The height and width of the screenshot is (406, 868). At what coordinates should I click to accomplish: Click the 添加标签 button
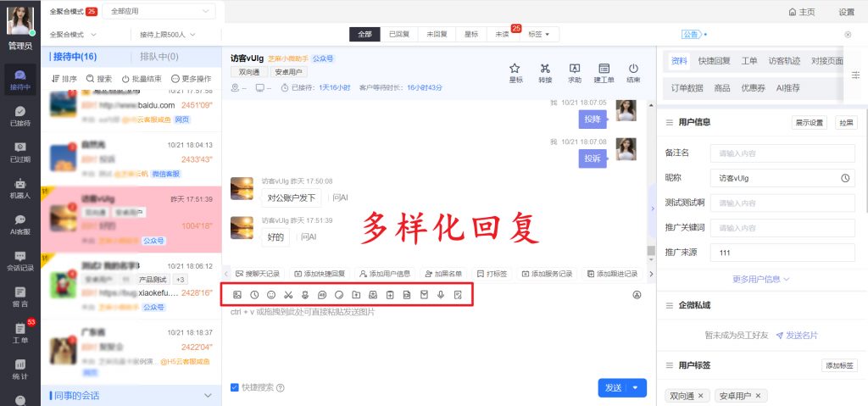839,365
